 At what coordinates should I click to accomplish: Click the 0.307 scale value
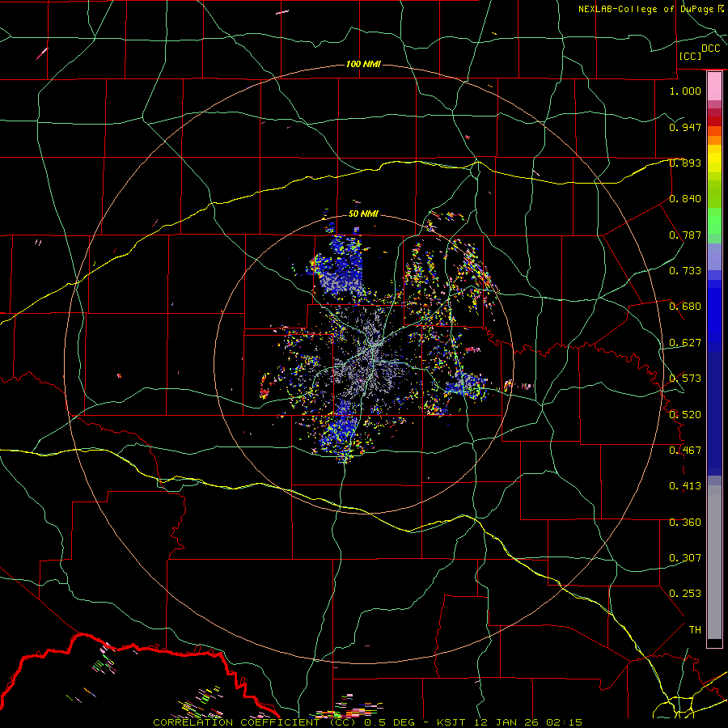tap(685, 558)
